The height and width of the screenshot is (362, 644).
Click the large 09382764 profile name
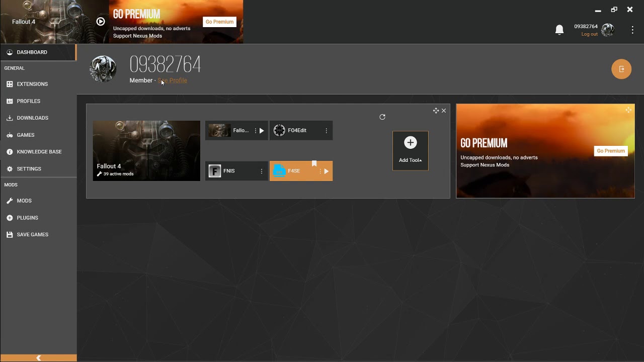click(x=165, y=65)
